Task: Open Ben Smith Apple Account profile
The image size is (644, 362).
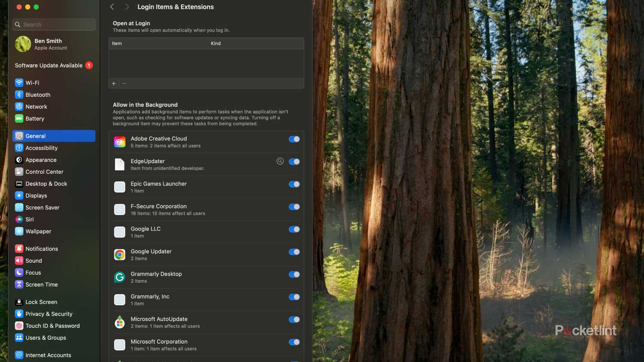Action: 54,44
